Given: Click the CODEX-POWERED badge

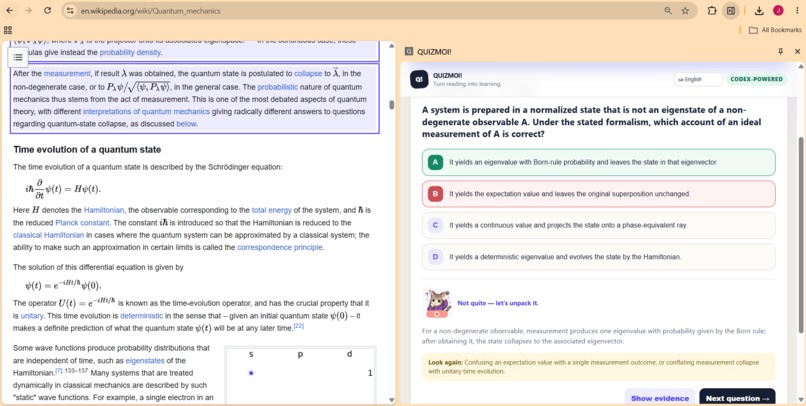Looking at the screenshot, I should [756, 79].
